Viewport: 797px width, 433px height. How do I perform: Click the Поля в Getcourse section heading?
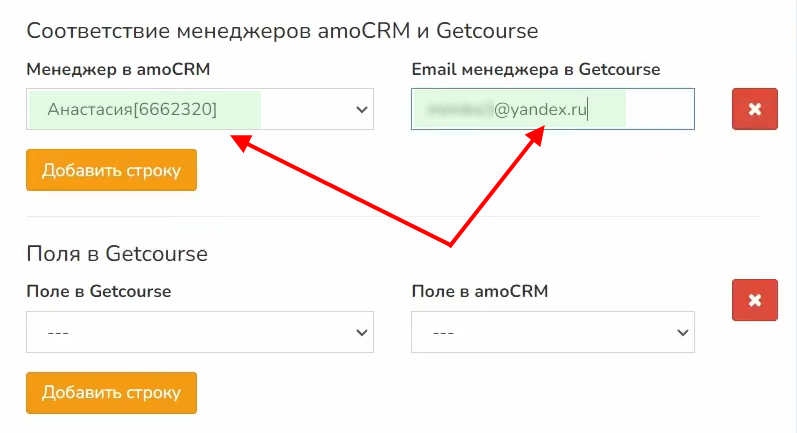(117, 253)
